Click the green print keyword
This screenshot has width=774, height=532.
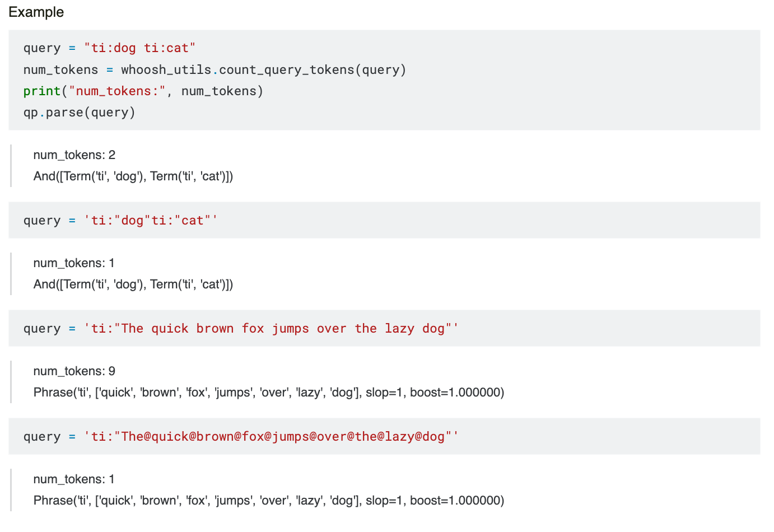[x=42, y=91]
